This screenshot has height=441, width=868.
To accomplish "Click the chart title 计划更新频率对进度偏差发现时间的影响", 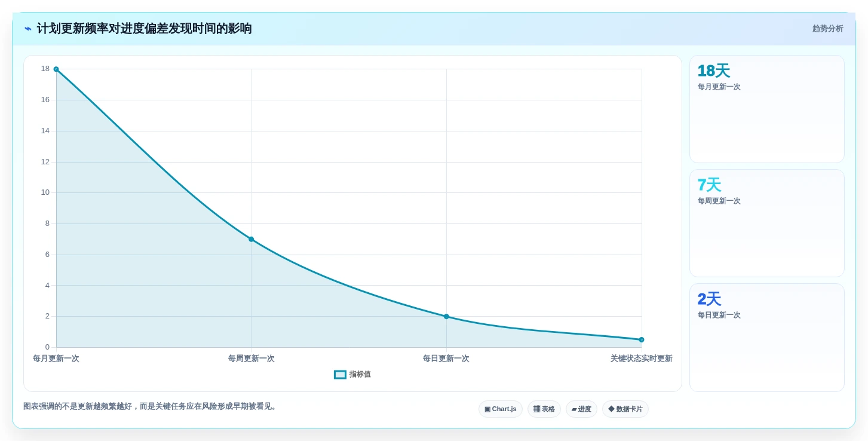I will 145,29.
